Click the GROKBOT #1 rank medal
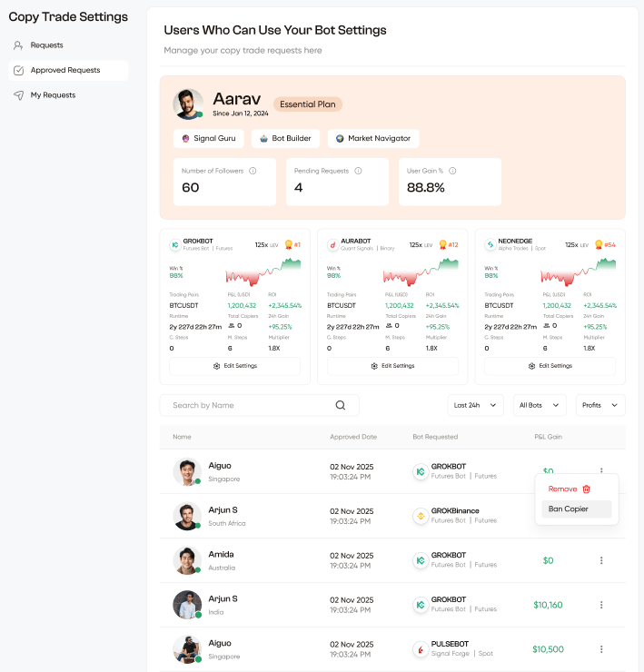This screenshot has width=644, height=672. tap(289, 244)
